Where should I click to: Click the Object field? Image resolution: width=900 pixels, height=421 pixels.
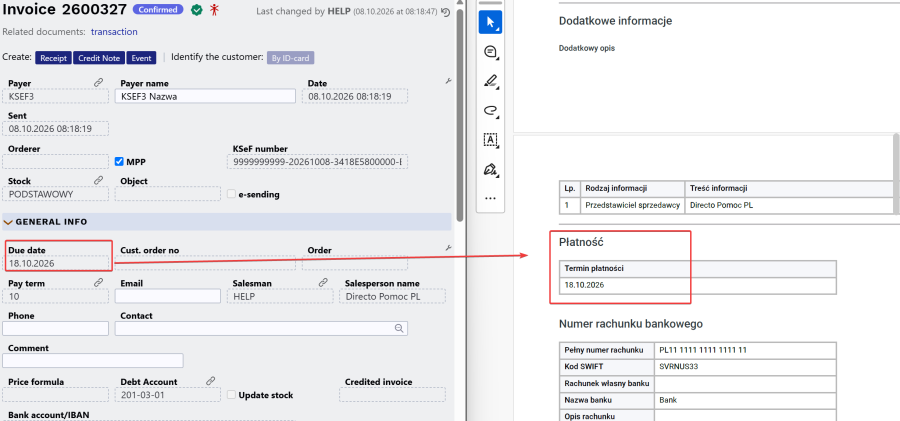tap(168, 194)
